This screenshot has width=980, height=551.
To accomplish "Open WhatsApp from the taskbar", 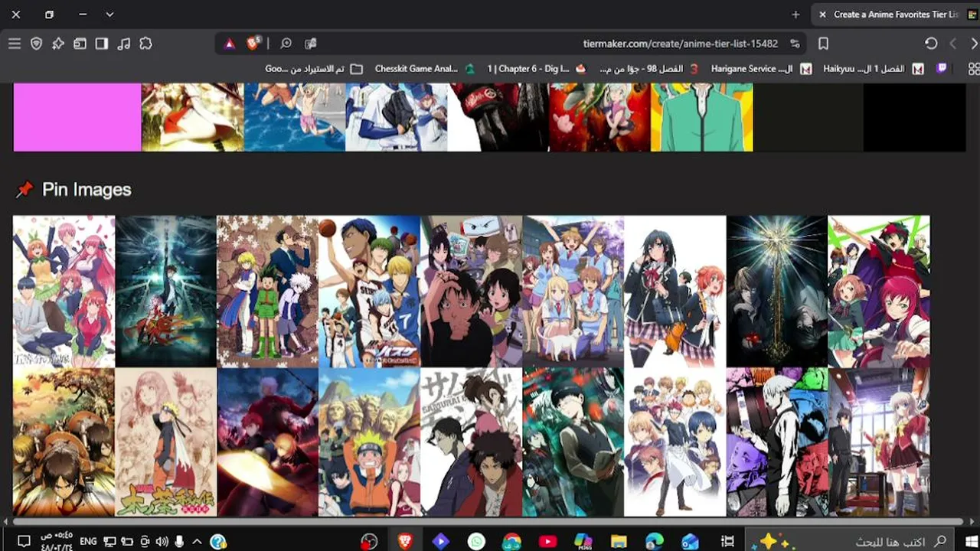I will point(476,541).
